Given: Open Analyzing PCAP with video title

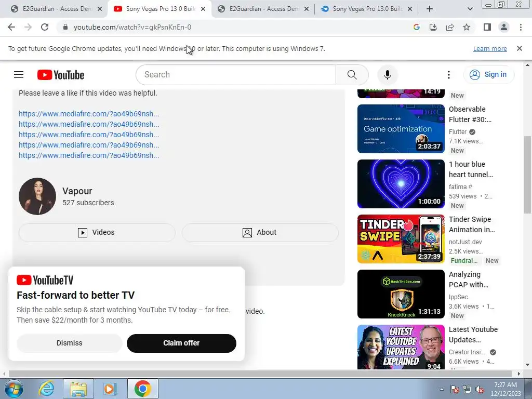Looking at the screenshot, I should click(469, 280).
